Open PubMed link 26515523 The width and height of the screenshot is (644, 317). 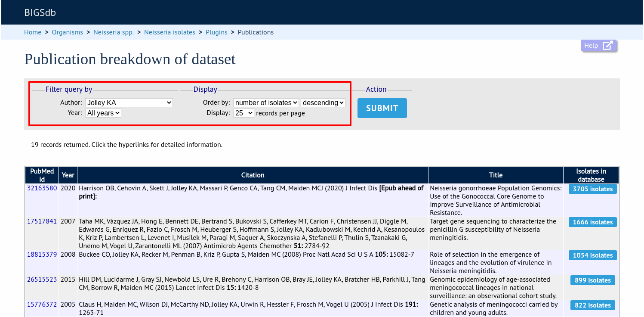[x=42, y=280]
